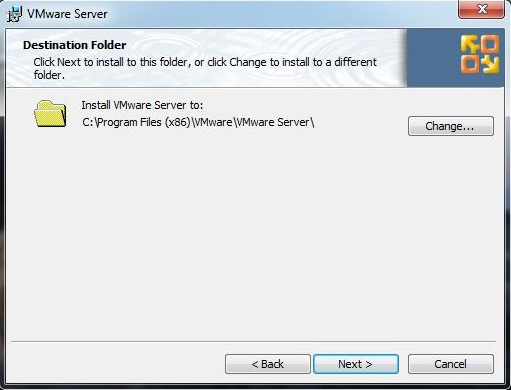Click the yellow folder icon
Image resolution: width=511 pixels, height=390 pixels.
coord(50,114)
